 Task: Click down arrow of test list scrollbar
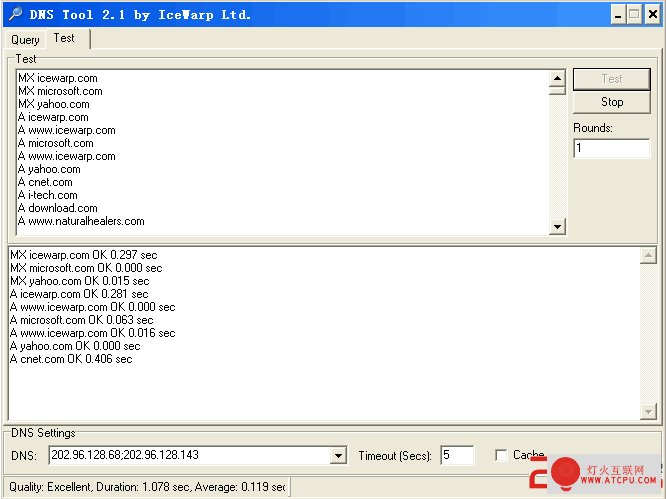coord(557,226)
